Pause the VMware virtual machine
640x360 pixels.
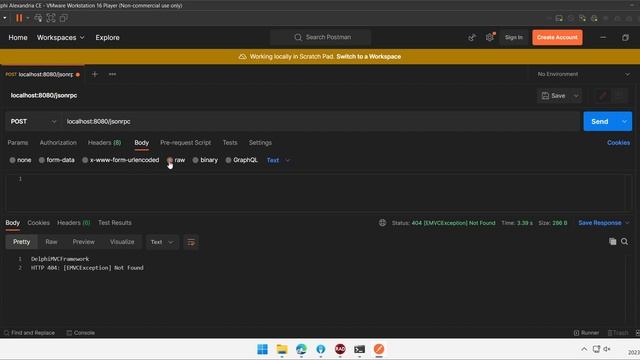coord(19,18)
